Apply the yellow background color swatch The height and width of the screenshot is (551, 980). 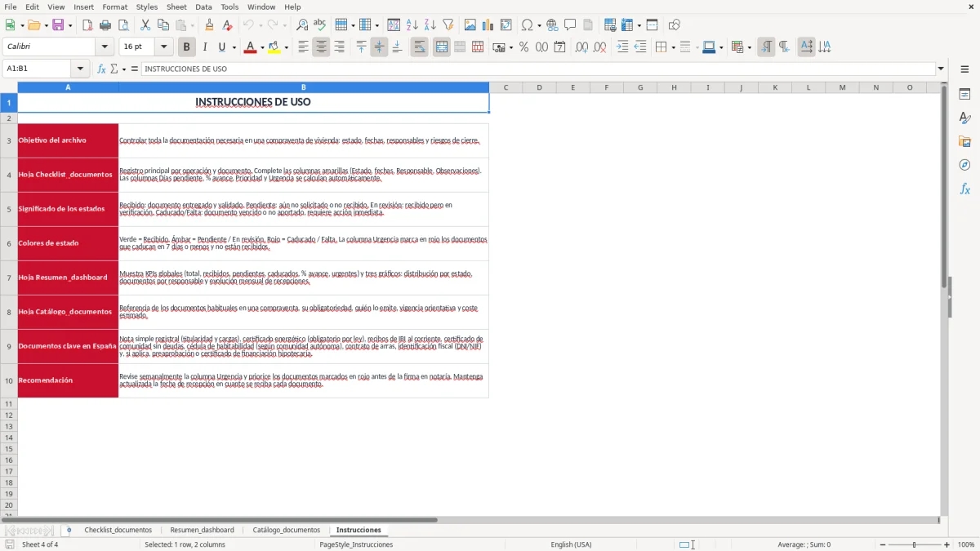click(x=274, y=47)
